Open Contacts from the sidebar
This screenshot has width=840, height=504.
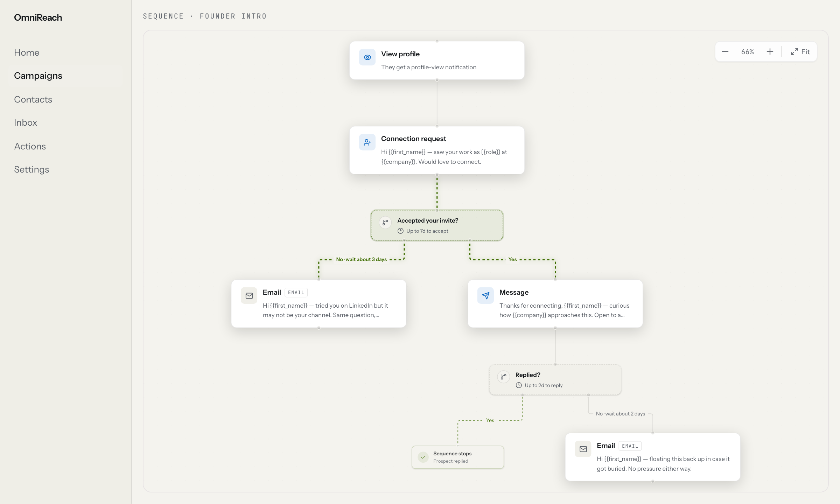click(x=33, y=99)
